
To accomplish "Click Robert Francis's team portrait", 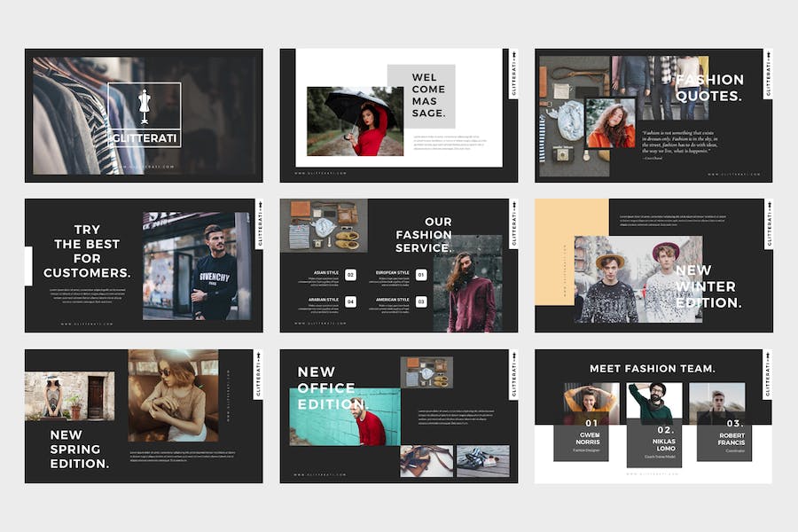I will click(x=717, y=404).
